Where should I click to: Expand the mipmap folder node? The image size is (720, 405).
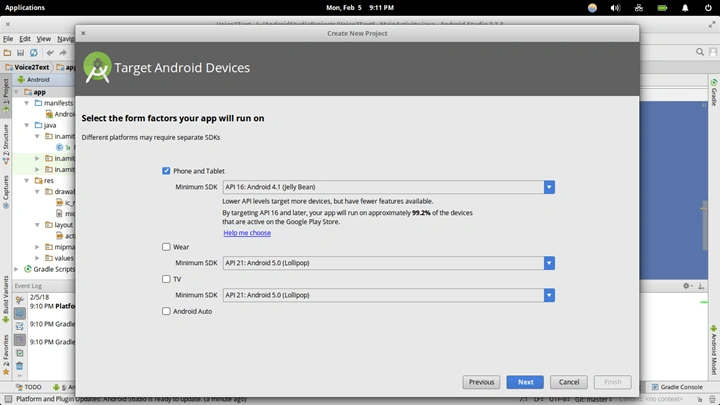pyautogui.click(x=37, y=247)
